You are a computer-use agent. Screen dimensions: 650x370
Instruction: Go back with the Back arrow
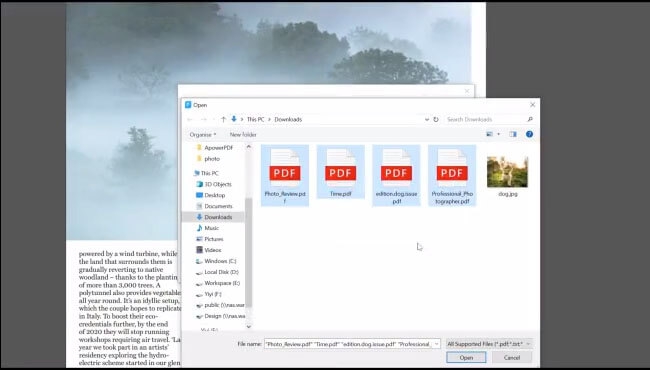pos(190,119)
